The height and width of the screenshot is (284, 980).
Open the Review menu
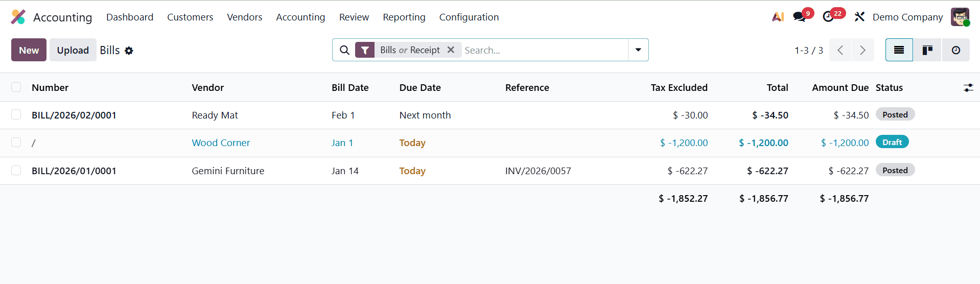pyautogui.click(x=354, y=17)
